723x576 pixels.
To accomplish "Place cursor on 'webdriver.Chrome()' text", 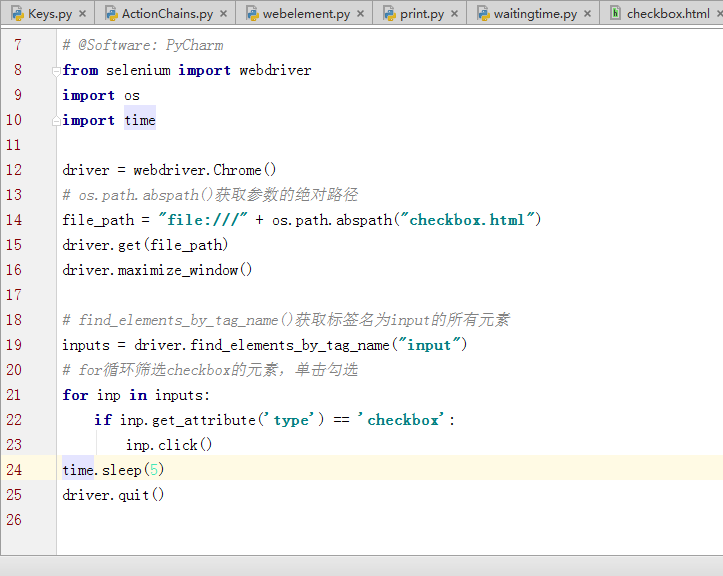I will click(205, 170).
